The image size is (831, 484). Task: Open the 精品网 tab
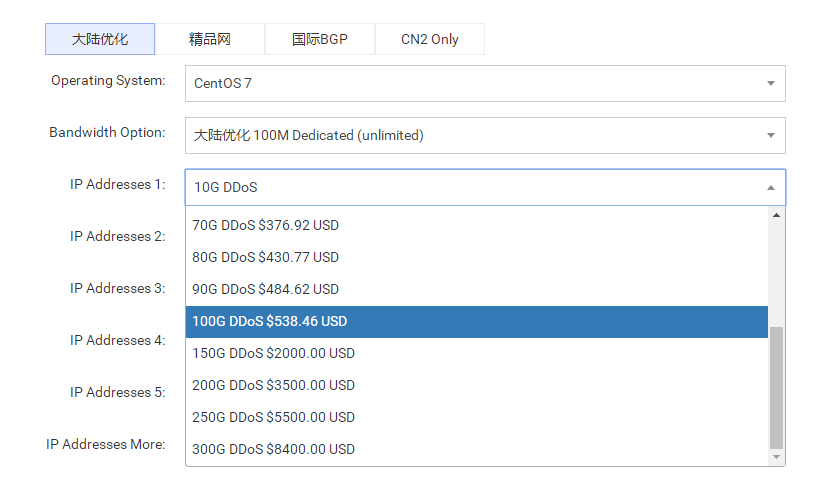click(x=210, y=39)
